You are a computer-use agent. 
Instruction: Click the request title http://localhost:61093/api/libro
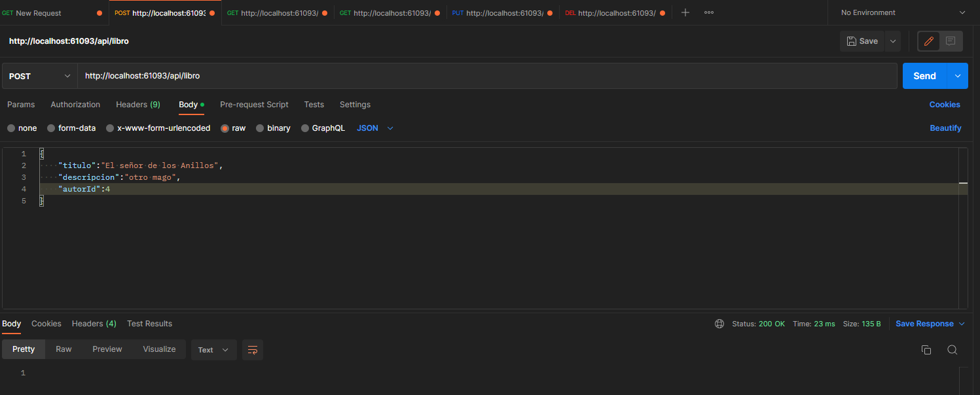(x=69, y=41)
